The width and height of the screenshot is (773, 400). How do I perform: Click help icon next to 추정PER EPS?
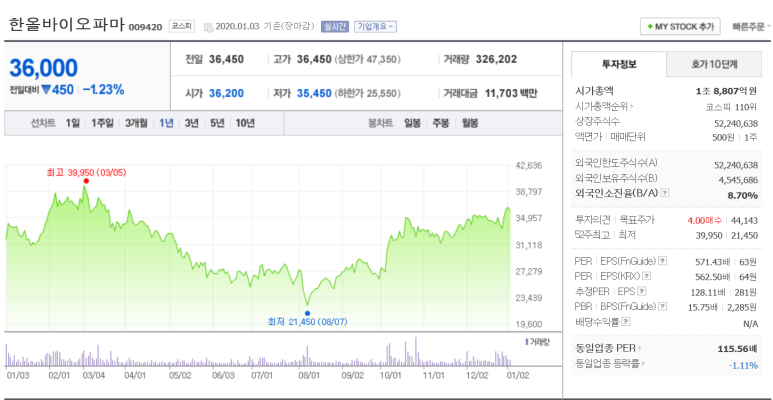(x=642, y=291)
